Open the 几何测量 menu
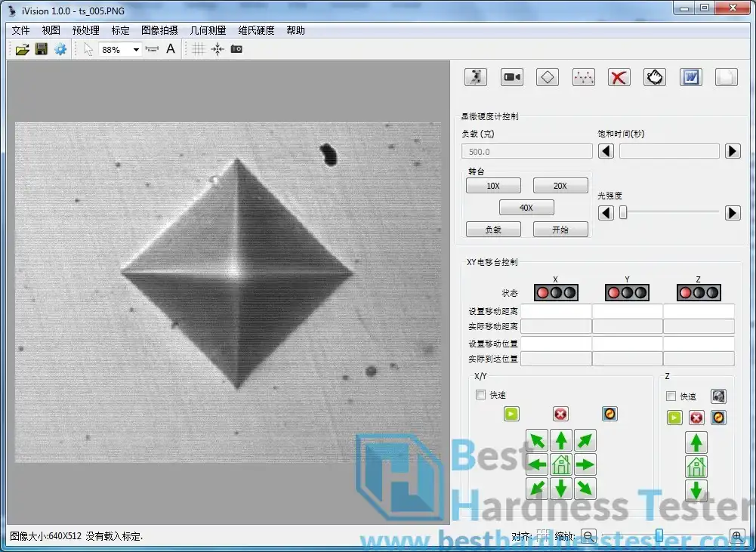Image resolution: width=756 pixels, height=552 pixels. (208, 30)
